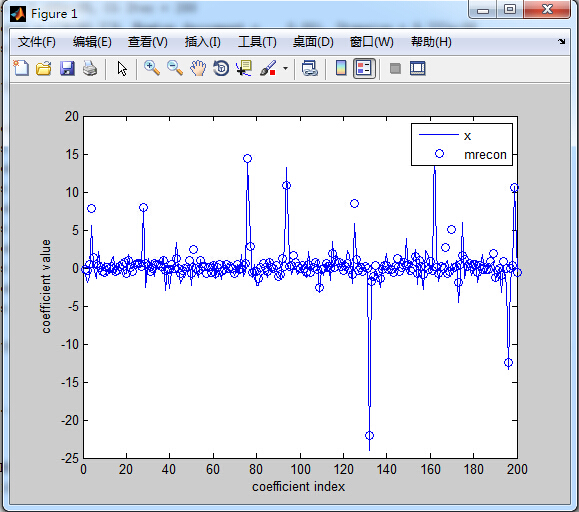Activate the Zoom In magnifier tool

coord(152,68)
